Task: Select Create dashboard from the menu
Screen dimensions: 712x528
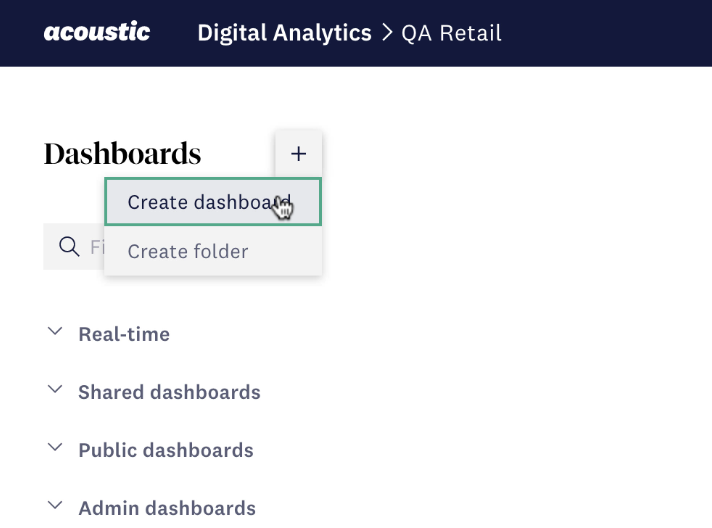Action: (213, 202)
